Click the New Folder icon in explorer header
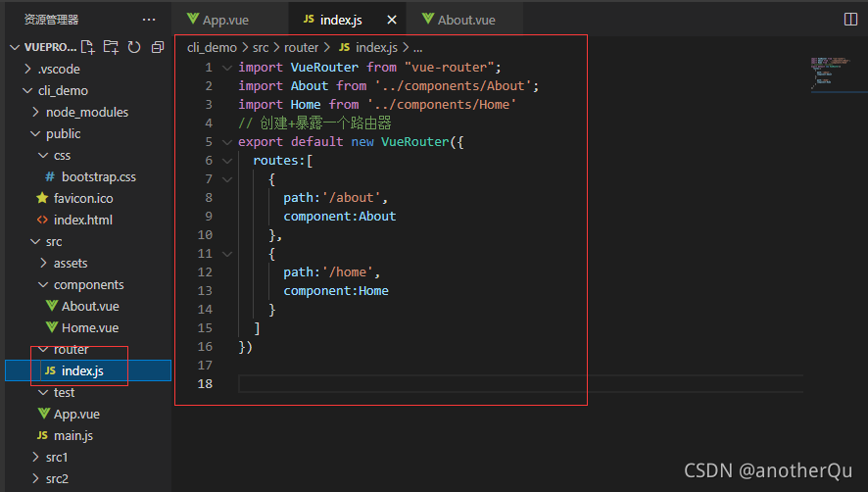Image resolution: width=868 pixels, height=492 pixels. (x=111, y=47)
